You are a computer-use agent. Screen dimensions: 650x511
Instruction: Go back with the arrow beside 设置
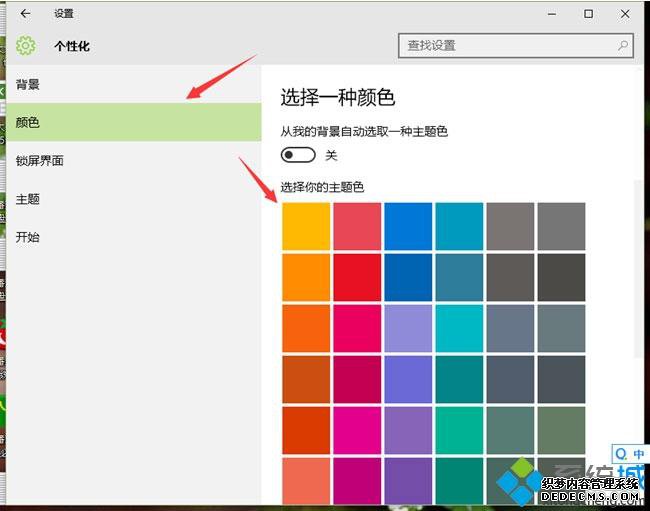coord(25,14)
